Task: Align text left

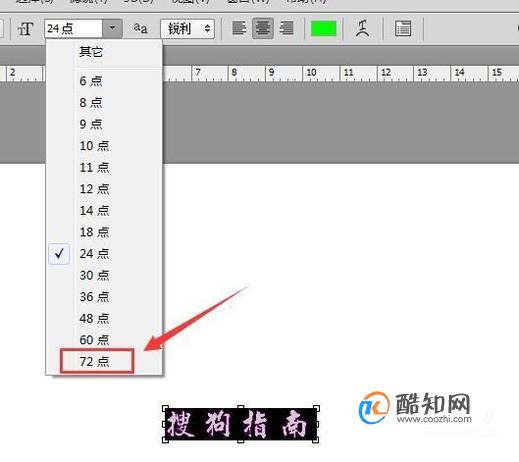Action: click(x=239, y=28)
